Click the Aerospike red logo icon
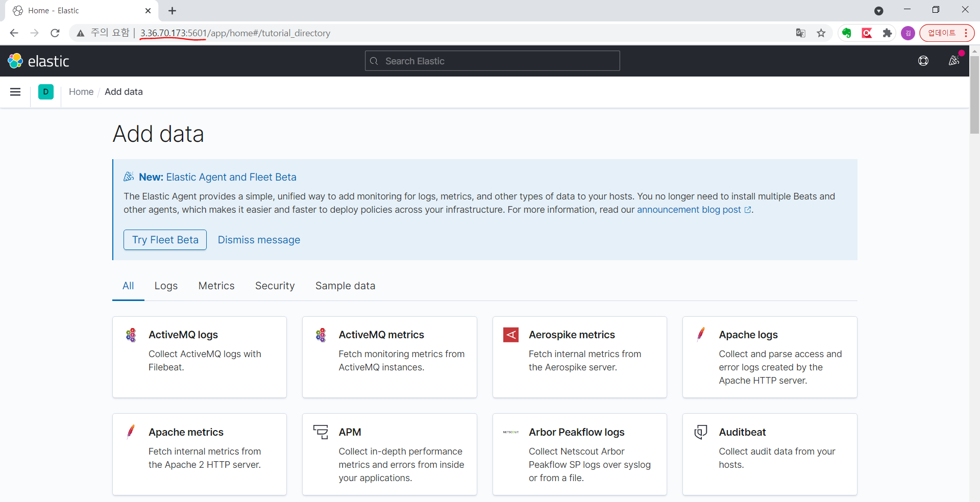Viewport: 980px width, 502px height. [511, 335]
